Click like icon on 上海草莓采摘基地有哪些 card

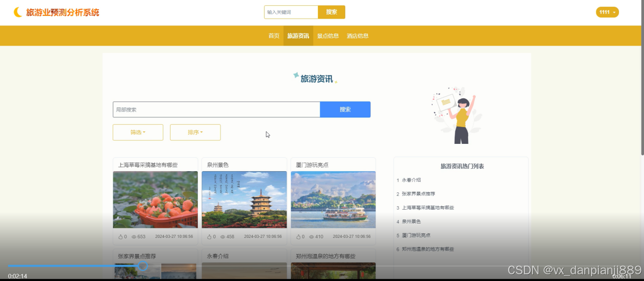pyautogui.click(x=121, y=236)
